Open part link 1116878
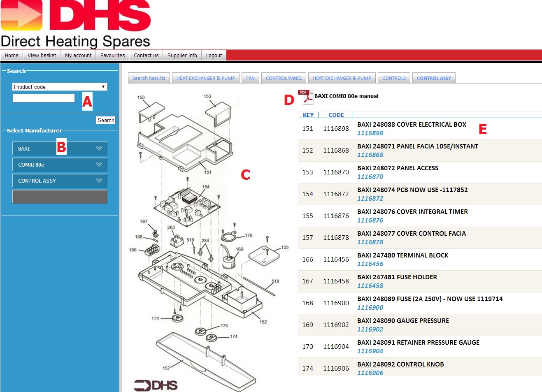 pyautogui.click(x=370, y=242)
